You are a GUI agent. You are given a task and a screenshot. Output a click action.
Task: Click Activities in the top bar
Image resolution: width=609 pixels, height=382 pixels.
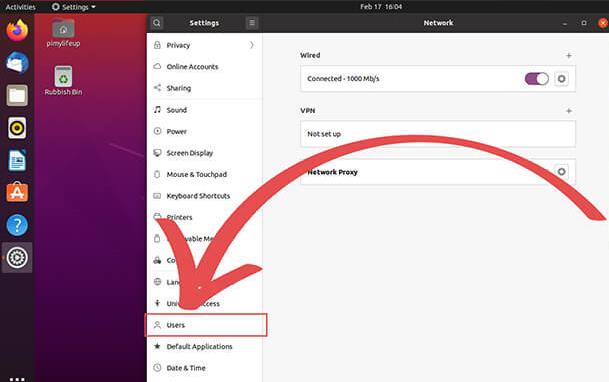coord(20,7)
